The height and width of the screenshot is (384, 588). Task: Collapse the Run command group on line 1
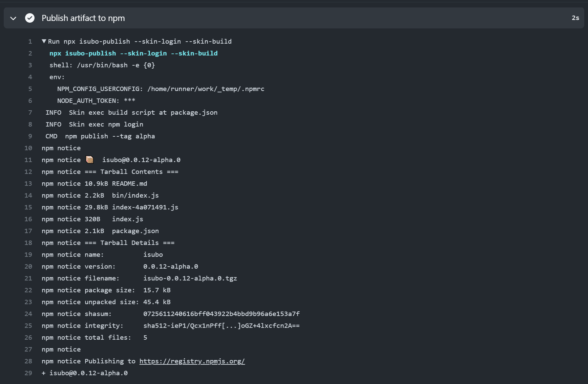click(44, 41)
